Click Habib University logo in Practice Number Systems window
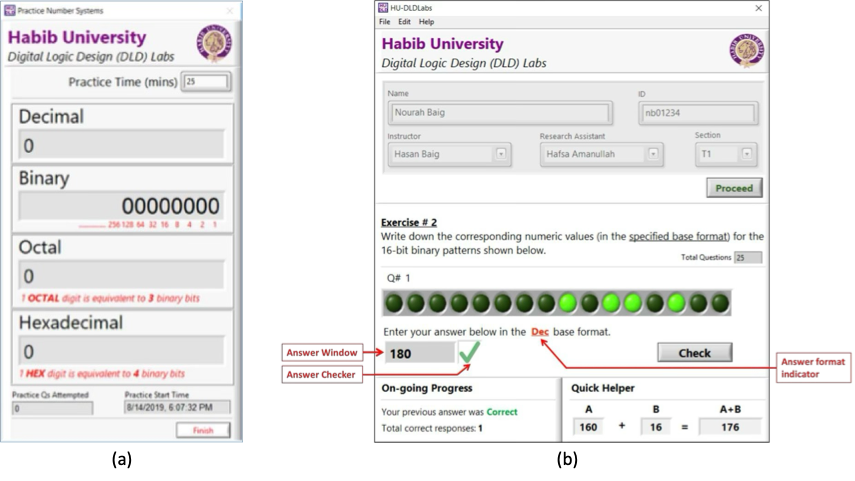This screenshot has height=481, width=855. click(213, 44)
